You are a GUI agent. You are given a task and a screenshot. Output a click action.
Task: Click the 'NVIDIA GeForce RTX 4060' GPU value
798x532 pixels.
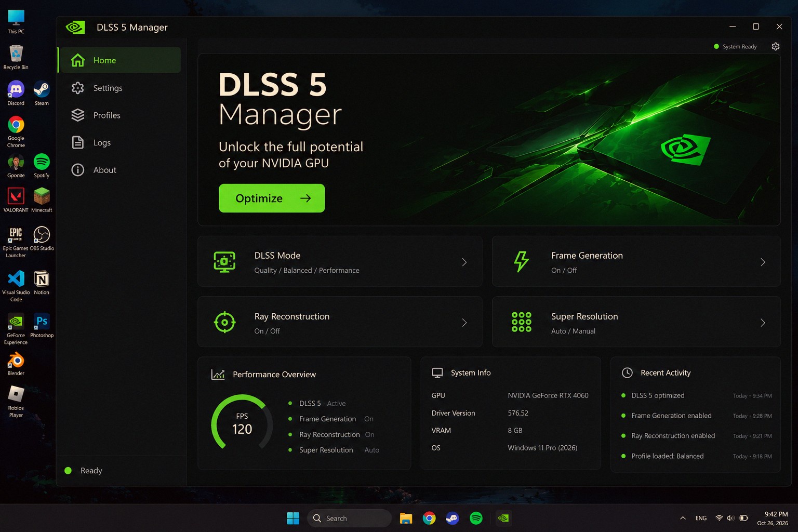[x=548, y=395]
